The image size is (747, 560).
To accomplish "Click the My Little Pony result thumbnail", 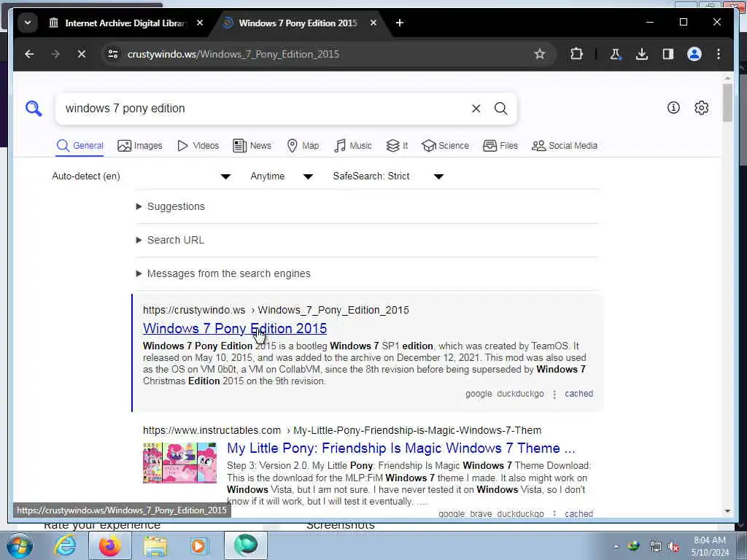I will pyautogui.click(x=179, y=463).
